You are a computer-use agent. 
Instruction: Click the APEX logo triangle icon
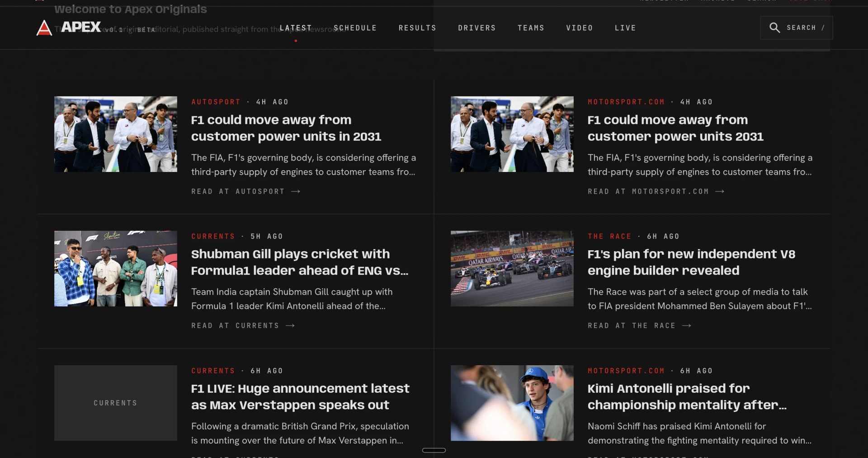(44, 28)
